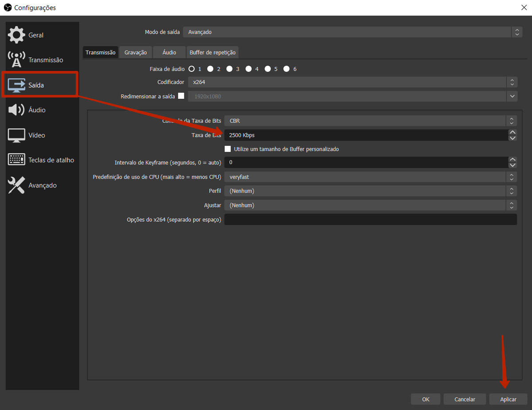The height and width of the screenshot is (410, 532).
Task: Select the Vídeo monitor icon
Action: coord(16,135)
